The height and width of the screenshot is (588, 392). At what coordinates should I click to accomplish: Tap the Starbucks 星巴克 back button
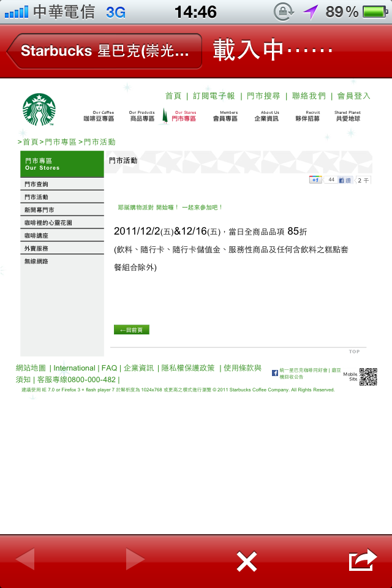(104, 51)
